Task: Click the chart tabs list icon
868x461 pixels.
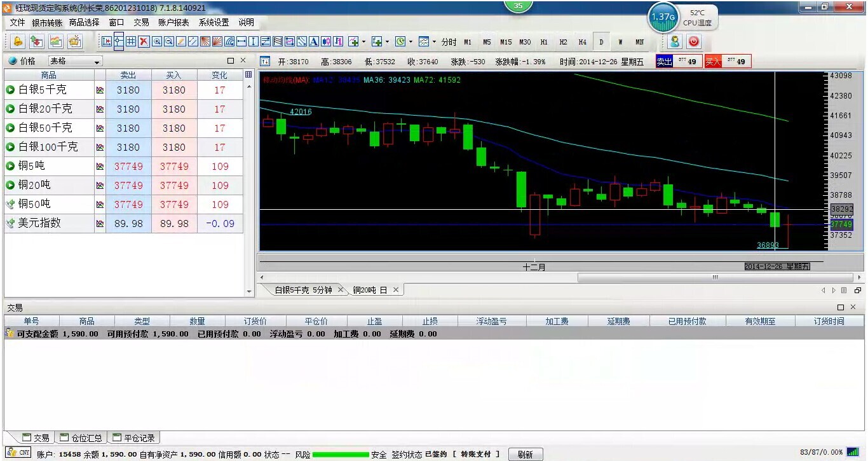Action: click(844, 290)
